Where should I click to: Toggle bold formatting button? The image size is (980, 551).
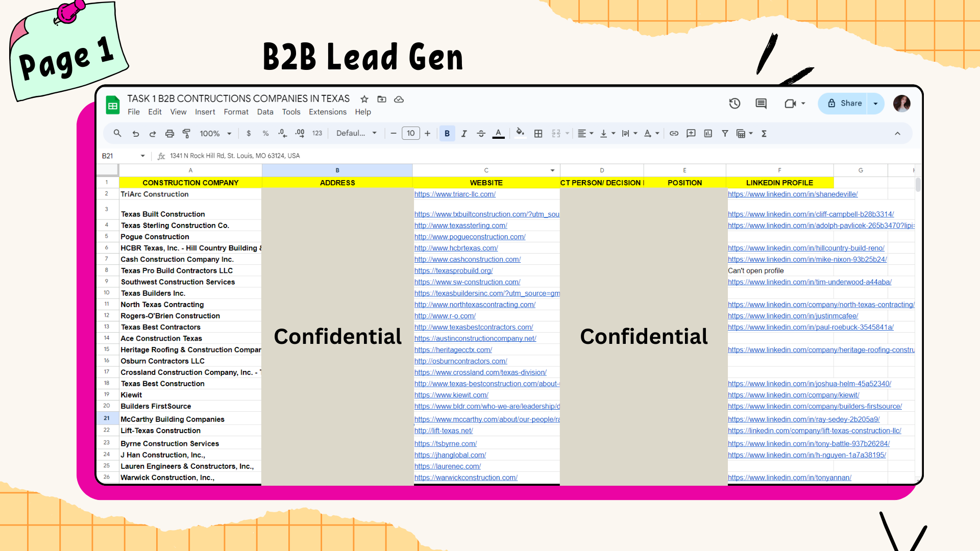pos(447,134)
